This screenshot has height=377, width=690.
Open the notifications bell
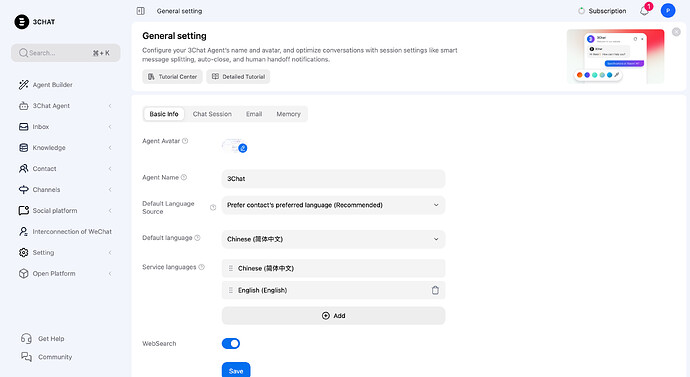(644, 11)
